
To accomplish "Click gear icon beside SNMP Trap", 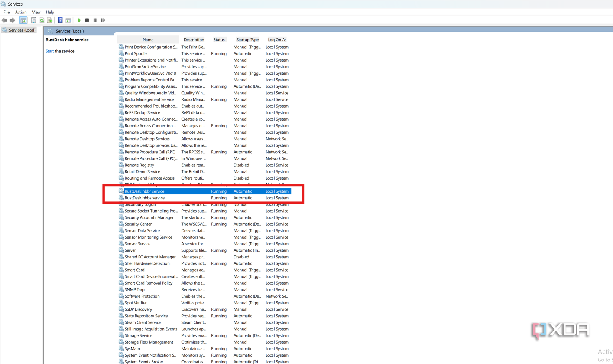I will point(121,290).
